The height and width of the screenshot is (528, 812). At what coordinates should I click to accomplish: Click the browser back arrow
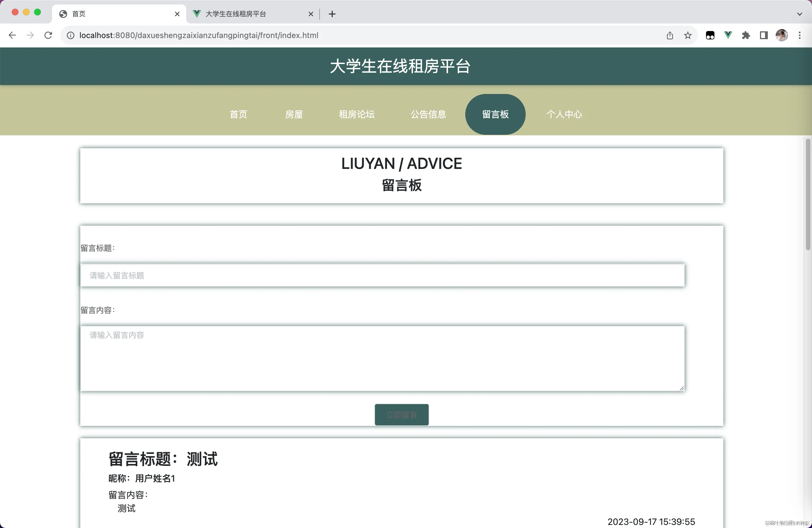click(12, 35)
